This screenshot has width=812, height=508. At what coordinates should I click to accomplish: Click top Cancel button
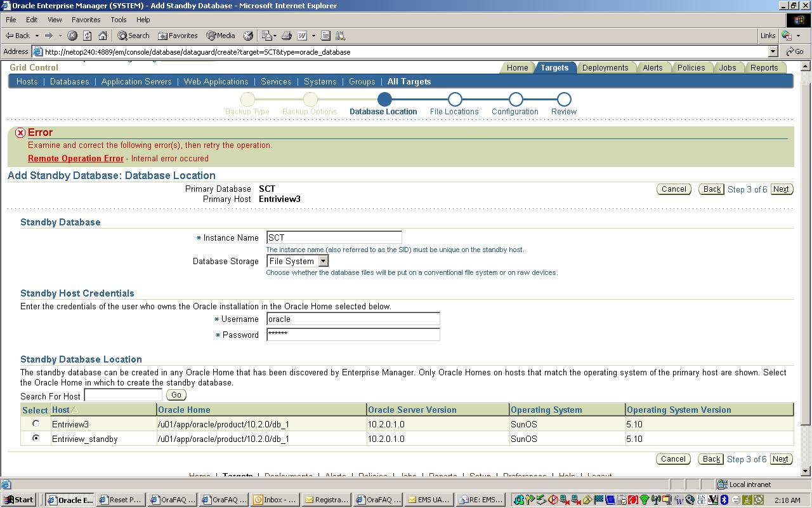[674, 189]
